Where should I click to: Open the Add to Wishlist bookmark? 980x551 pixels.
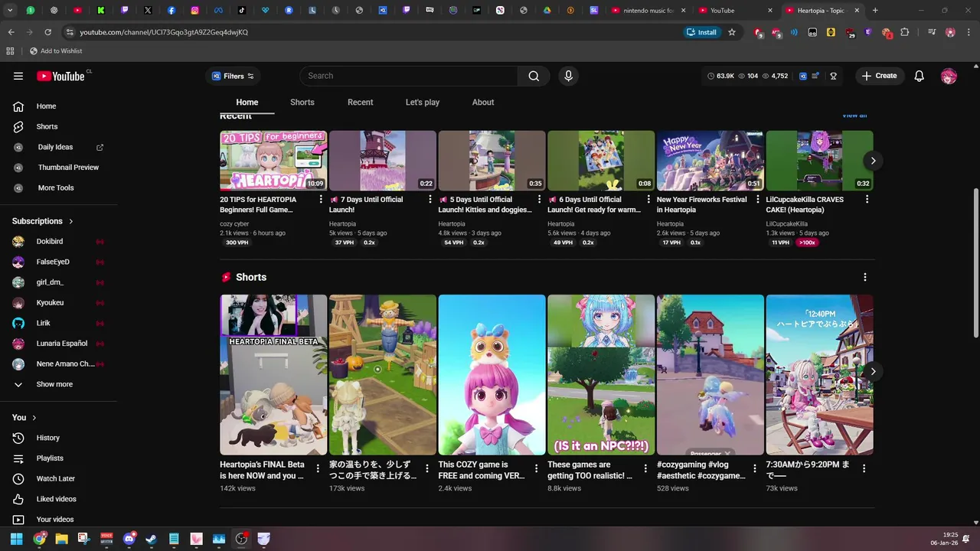coord(56,51)
